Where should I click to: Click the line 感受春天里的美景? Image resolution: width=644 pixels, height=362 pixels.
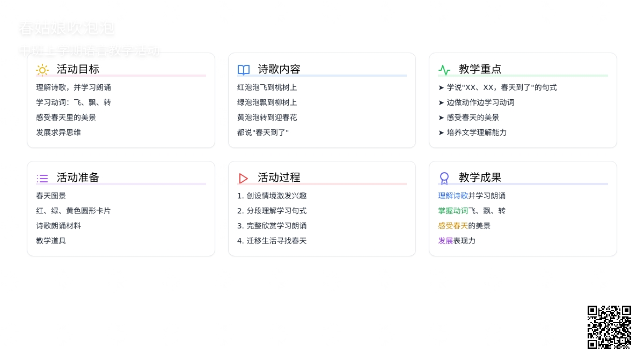pos(66,117)
